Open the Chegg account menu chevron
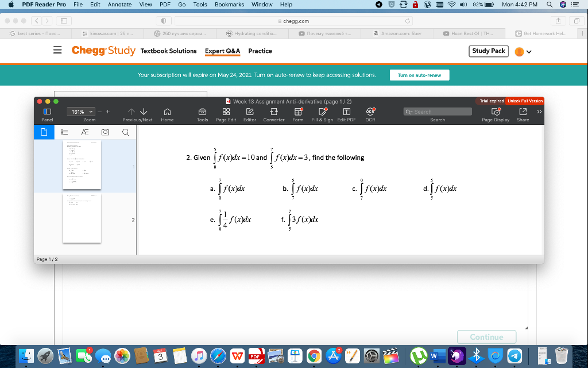This screenshot has width=588, height=368. tap(529, 51)
